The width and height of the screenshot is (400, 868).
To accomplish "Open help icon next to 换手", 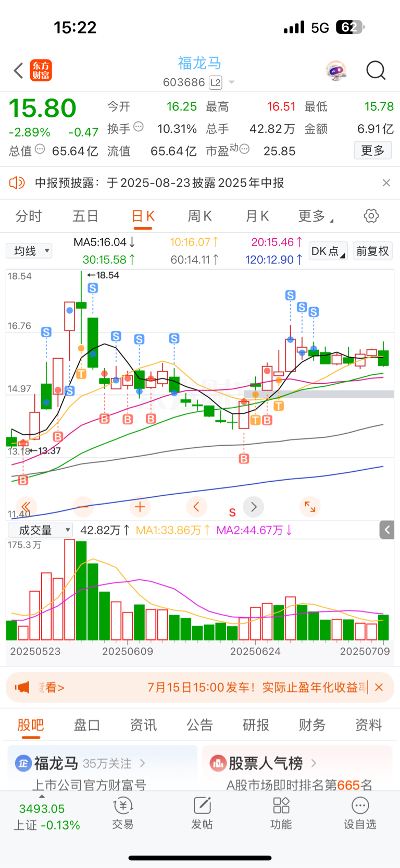I will (139, 127).
